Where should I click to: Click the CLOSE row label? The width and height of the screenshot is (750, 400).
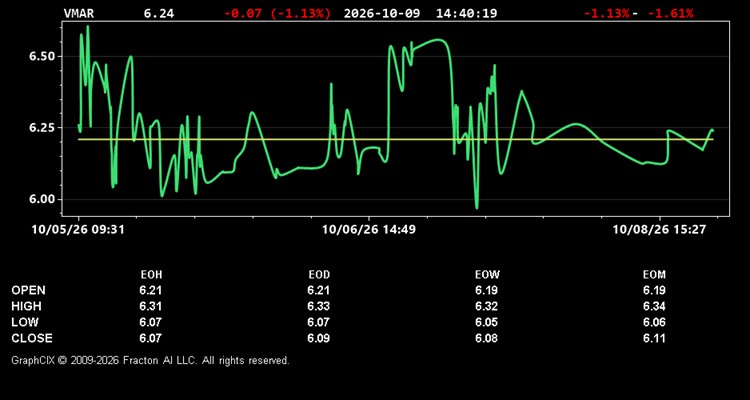pos(32,338)
